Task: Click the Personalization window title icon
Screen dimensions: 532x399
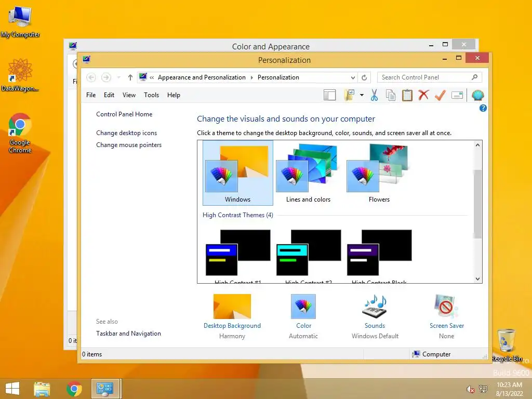Action: point(86,60)
